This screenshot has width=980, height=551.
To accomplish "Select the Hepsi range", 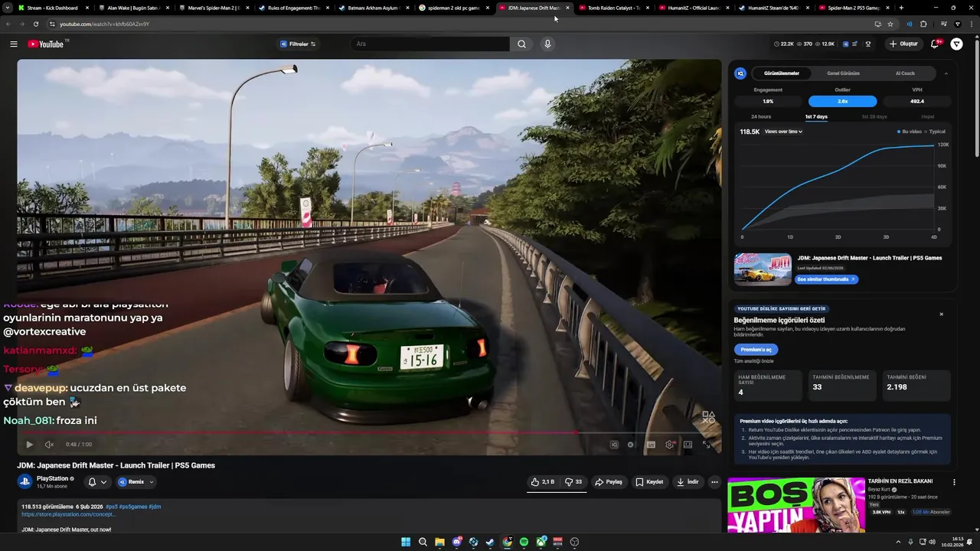I will pyautogui.click(x=927, y=117).
